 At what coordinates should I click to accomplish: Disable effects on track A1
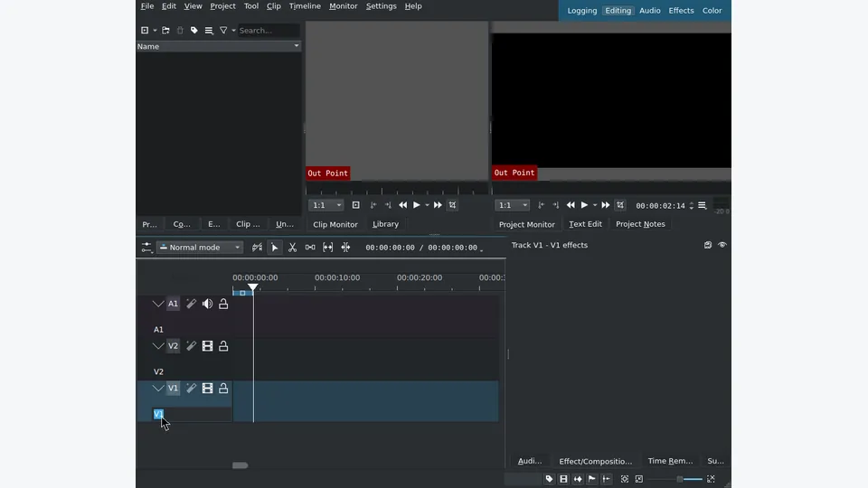(191, 304)
